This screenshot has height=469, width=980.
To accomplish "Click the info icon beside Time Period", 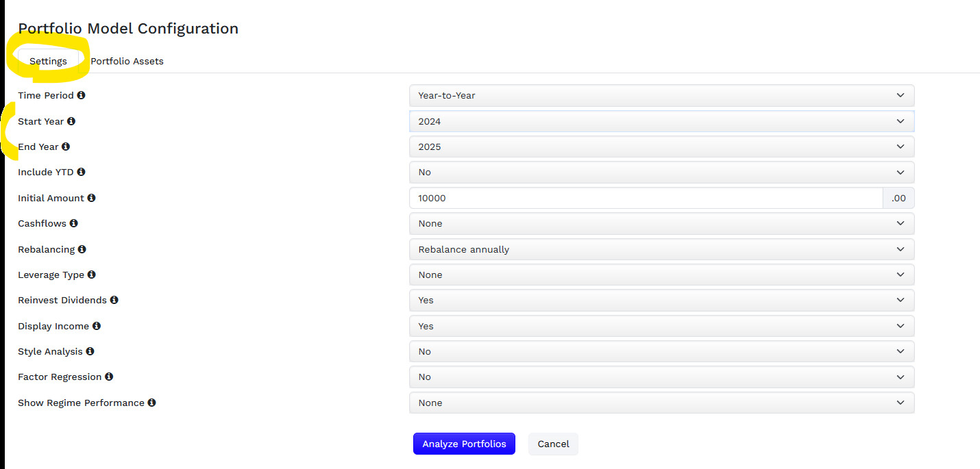I will click(x=82, y=96).
